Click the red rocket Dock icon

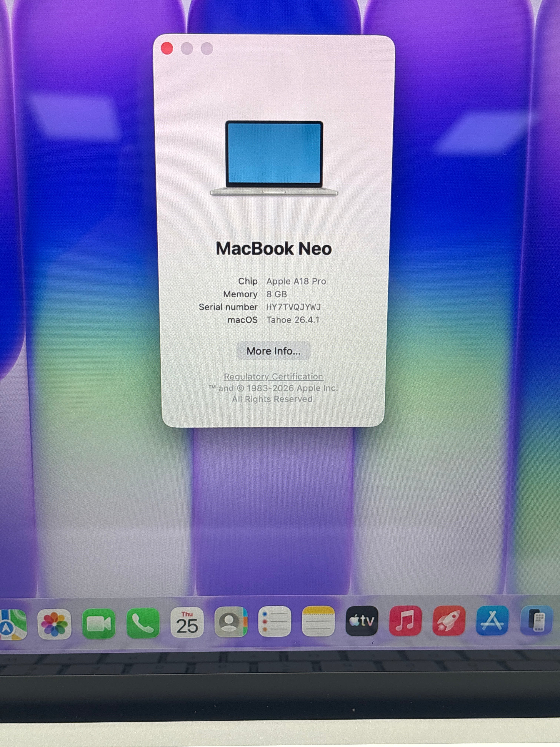449,621
